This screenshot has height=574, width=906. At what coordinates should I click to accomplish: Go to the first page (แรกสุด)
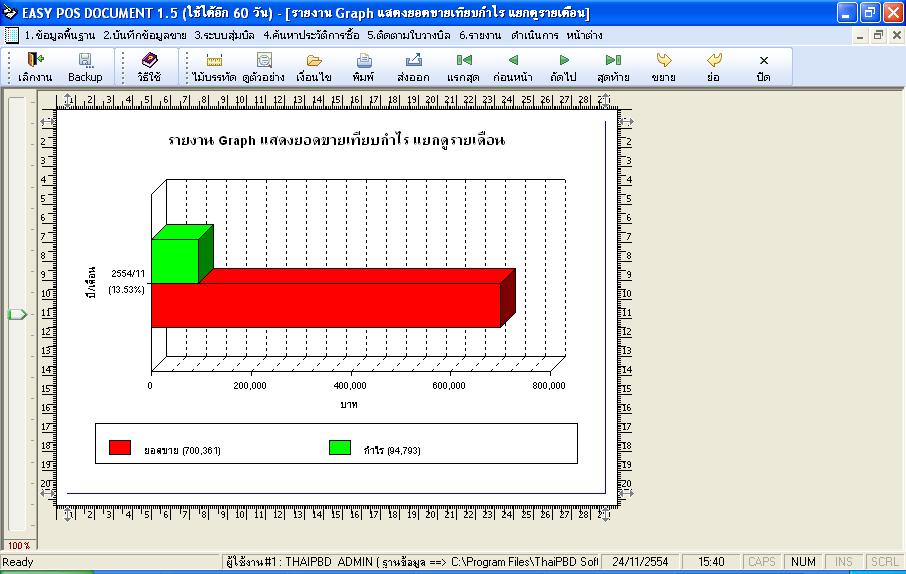pos(463,60)
